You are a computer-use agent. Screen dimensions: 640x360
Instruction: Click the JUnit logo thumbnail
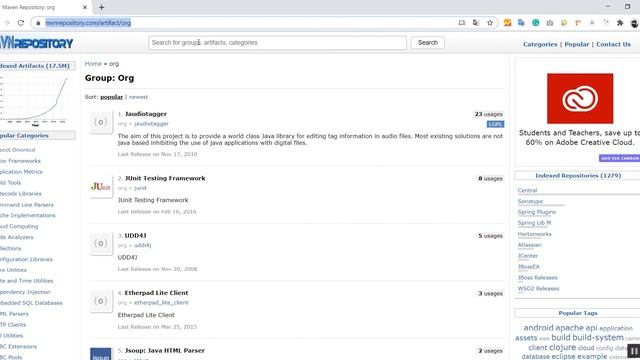tap(101, 187)
